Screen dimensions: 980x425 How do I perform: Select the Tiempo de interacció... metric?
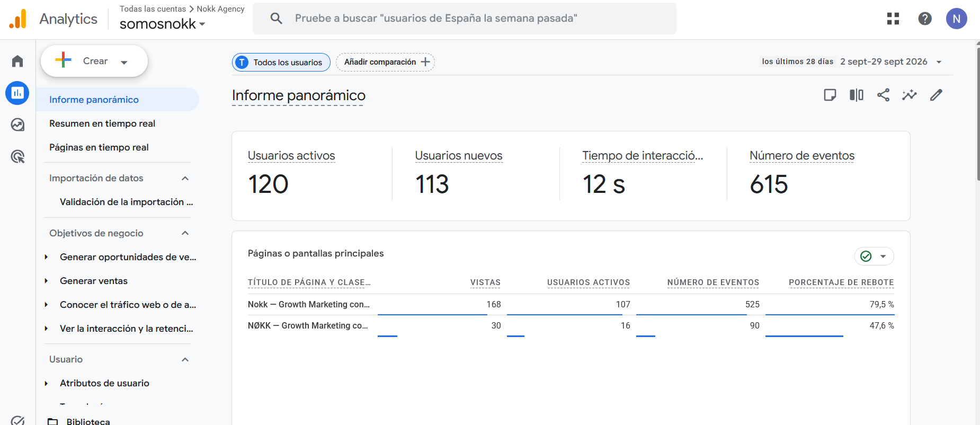pos(643,156)
